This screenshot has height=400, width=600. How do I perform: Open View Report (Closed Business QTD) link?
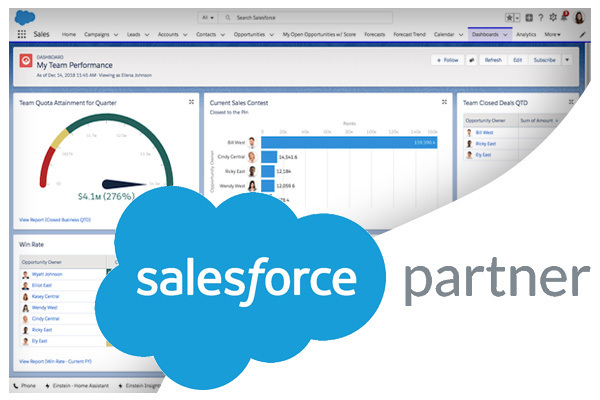pos(55,220)
